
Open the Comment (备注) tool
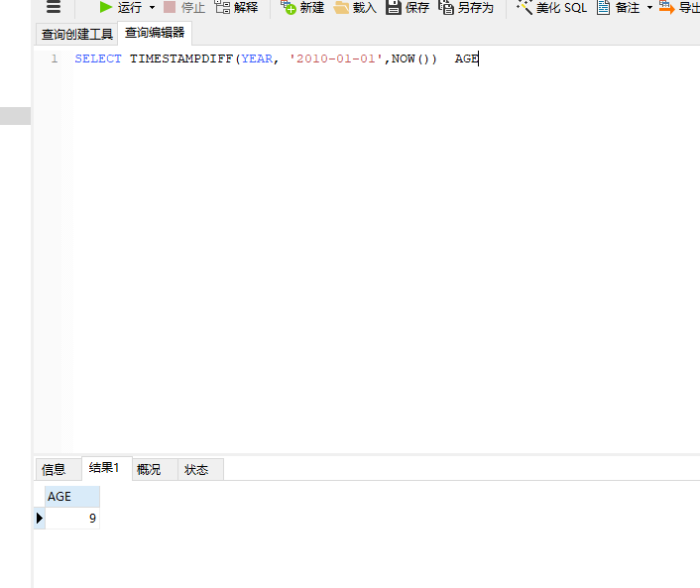619,7
